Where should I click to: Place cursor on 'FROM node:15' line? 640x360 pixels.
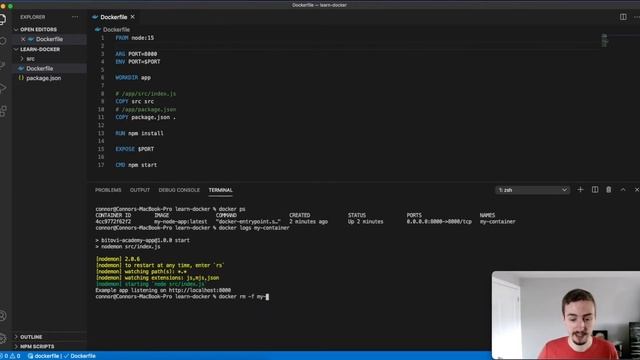pyautogui.click(x=135, y=38)
